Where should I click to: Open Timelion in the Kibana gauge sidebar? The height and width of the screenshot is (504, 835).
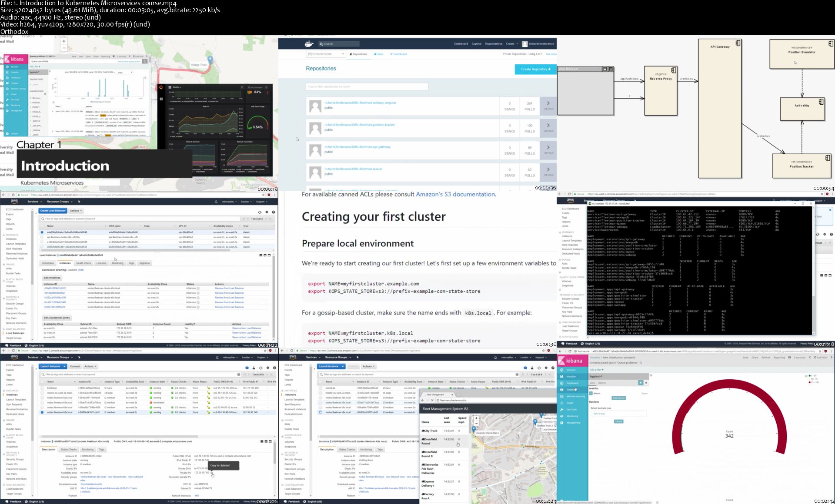(571, 389)
